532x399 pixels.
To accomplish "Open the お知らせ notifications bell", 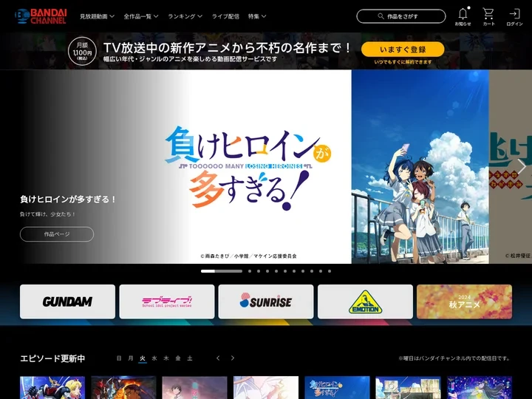I will click(x=463, y=16).
